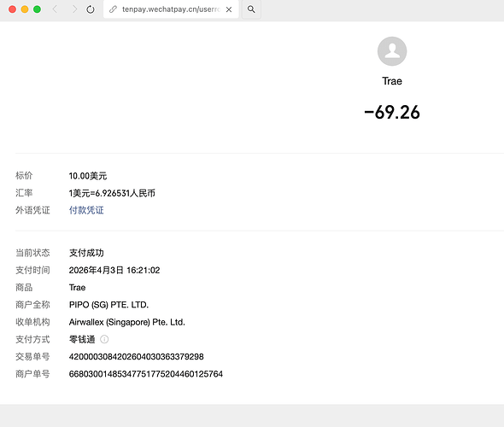Click the 支付方式 label

[x=32, y=339]
